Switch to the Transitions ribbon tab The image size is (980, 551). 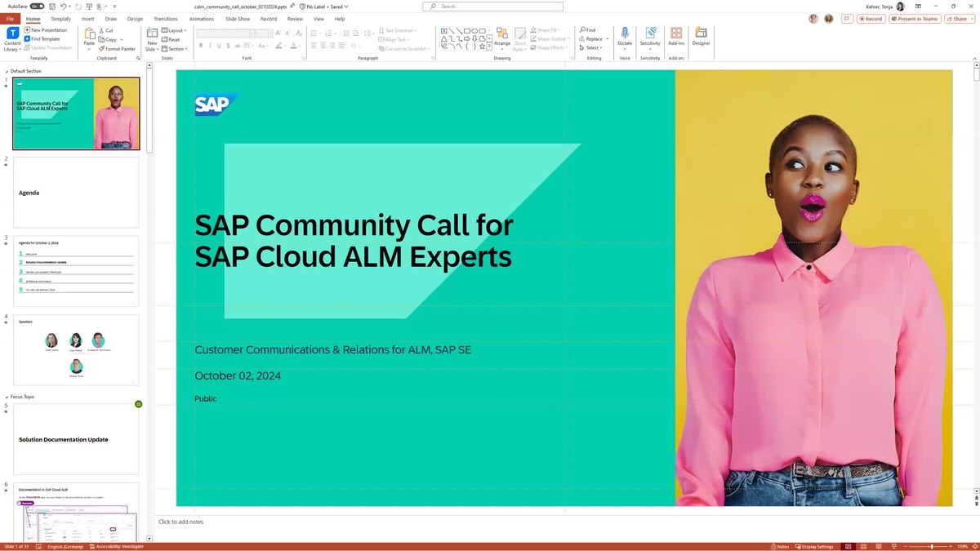point(164,19)
